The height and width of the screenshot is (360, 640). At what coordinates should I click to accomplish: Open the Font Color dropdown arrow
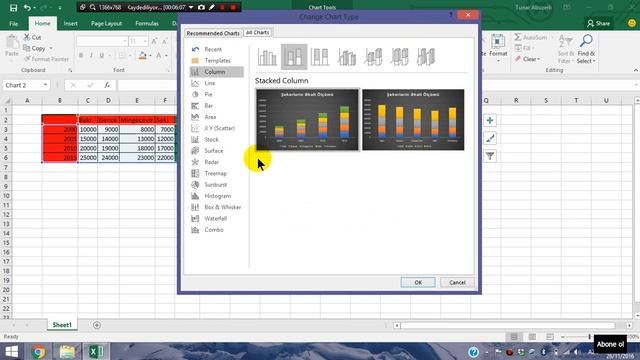pyautogui.click(x=167, y=56)
